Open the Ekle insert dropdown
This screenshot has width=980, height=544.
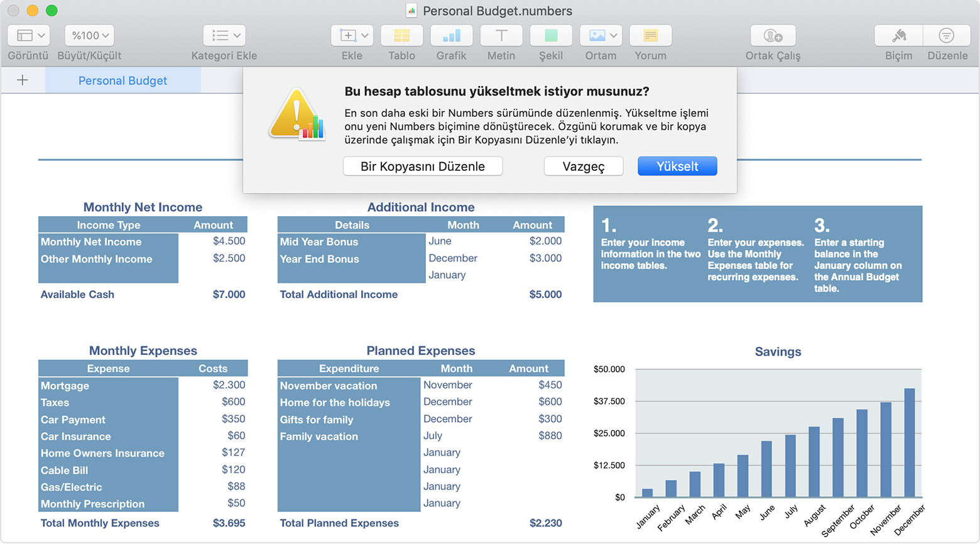[352, 36]
